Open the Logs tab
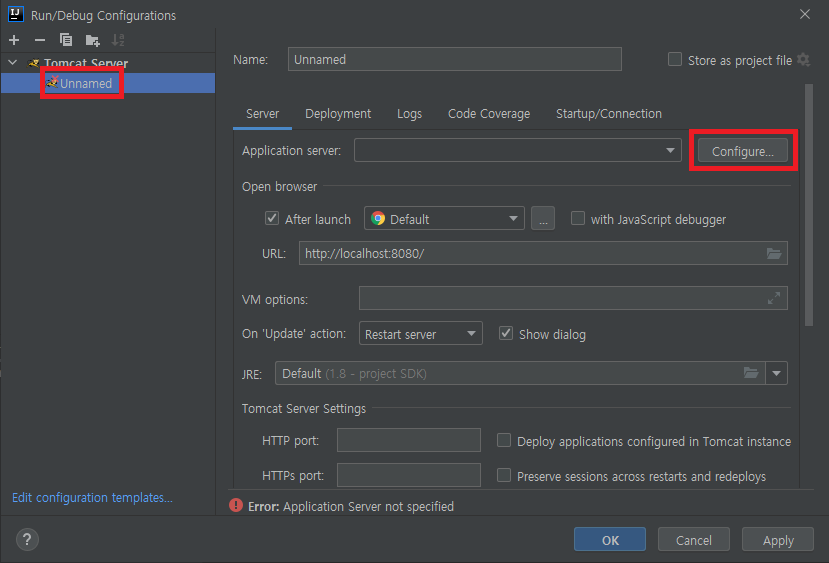 coord(409,114)
